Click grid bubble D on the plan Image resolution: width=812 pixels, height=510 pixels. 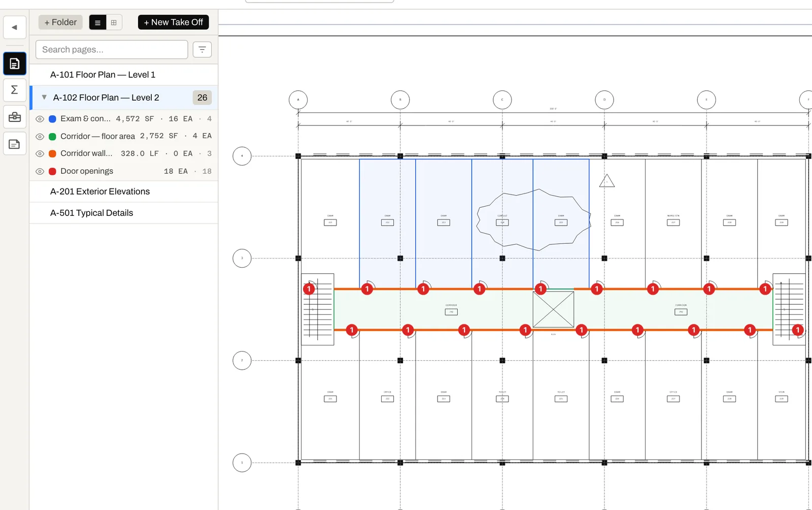tap(604, 100)
